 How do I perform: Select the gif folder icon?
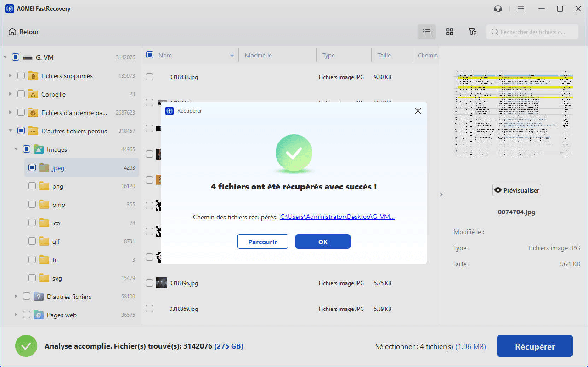click(44, 241)
